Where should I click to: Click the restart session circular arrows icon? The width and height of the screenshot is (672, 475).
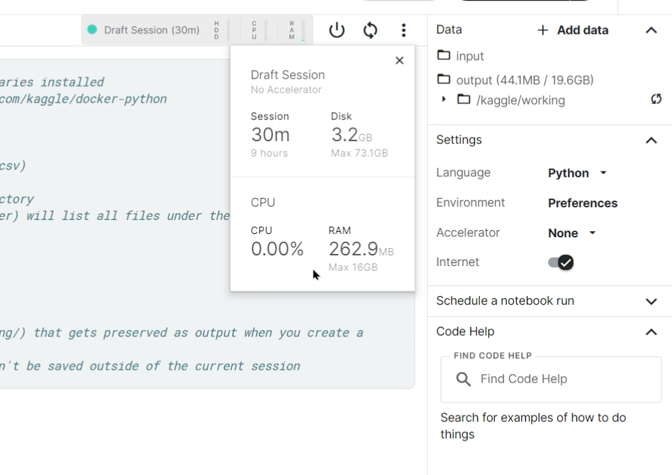[370, 30]
